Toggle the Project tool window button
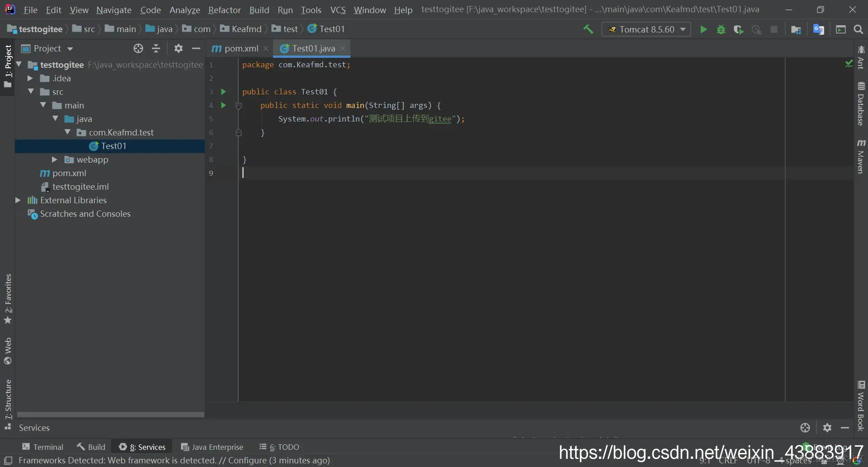This screenshot has width=868, height=467. pyautogui.click(x=8, y=67)
